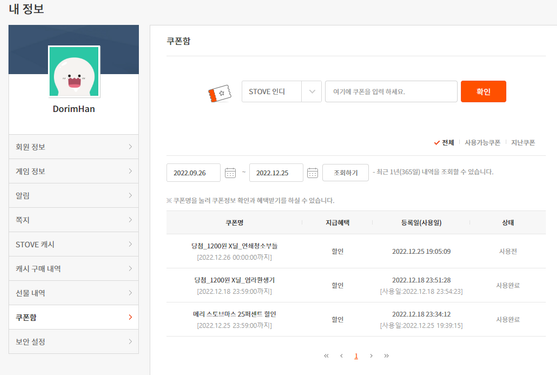Open the end date calendar picker
Screen dimensions: 557x375
[x=312, y=173]
